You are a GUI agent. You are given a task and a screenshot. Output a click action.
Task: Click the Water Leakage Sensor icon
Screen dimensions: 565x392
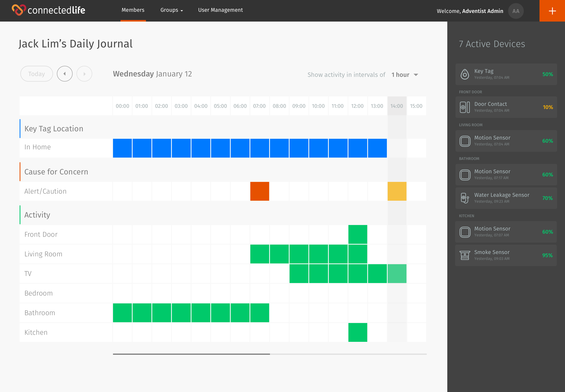(x=465, y=198)
